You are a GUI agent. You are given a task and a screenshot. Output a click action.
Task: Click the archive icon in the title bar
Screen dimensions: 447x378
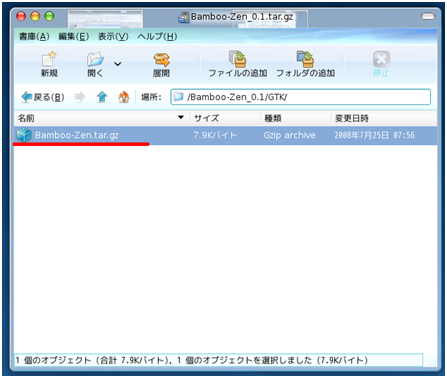click(x=184, y=17)
